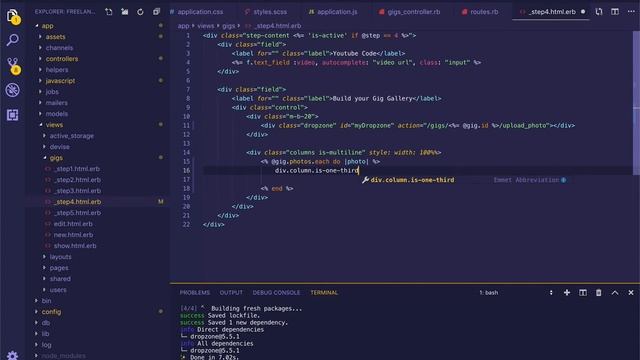This screenshot has height=360, width=640.
Task: Expand the devise folder
Action: pos(59,147)
